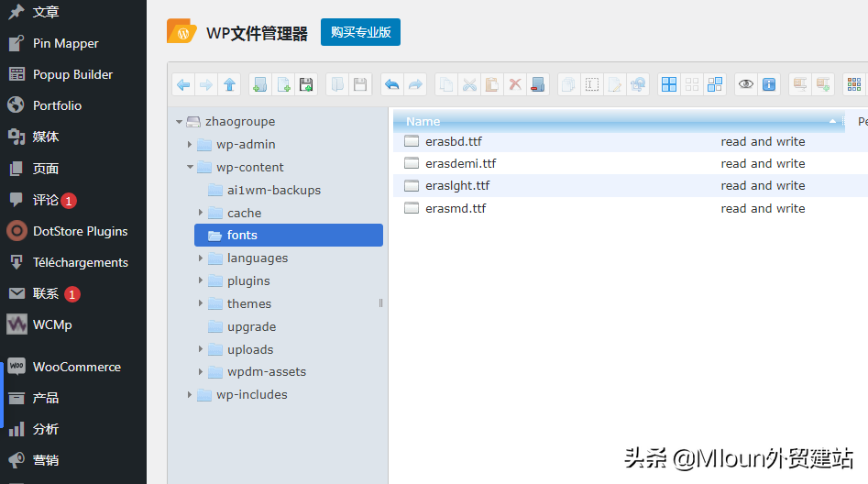Screen dimensions: 868x484
Task: Expand the uploads folder arrow
Action: point(201,349)
